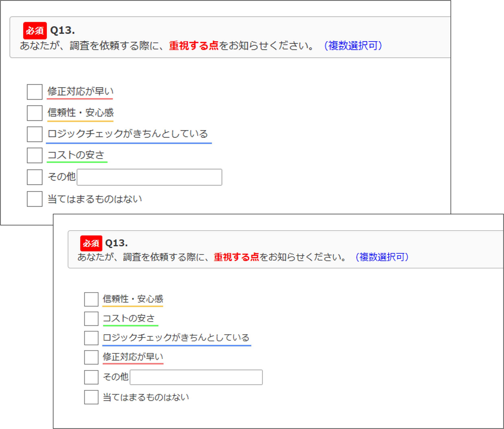Image resolution: width=504 pixels, height=429 pixels.
Task: Click (複数選択可) text in top question header
Action: pos(353,46)
